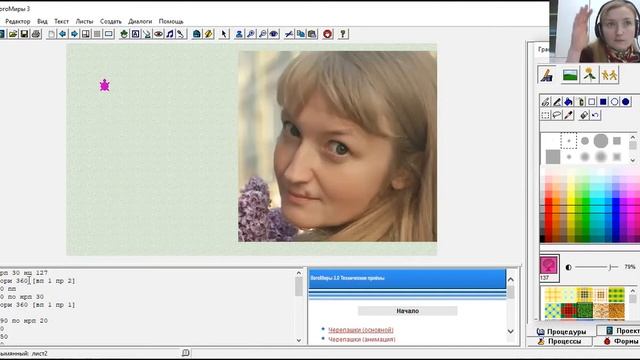Click the undo arrow in drawing tools
Viewport: 640px width, 360px height.
click(x=596, y=115)
